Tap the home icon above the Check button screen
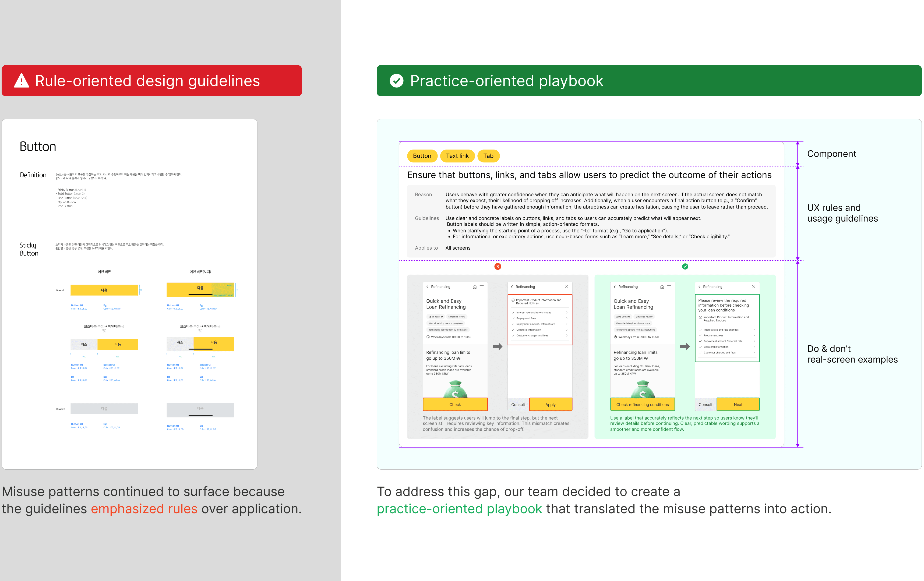The width and height of the screenshot is (924, 581). point(475,287)
